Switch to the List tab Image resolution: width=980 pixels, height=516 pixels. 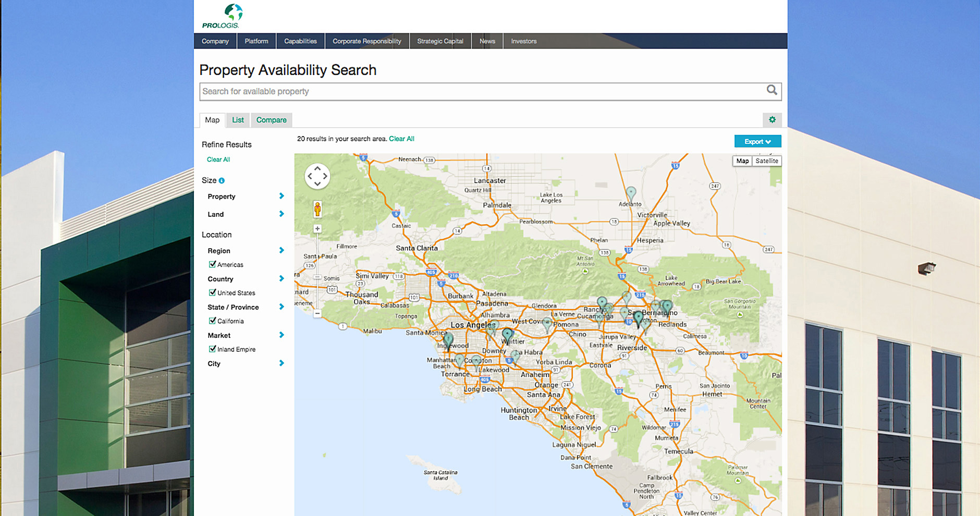coord(238,120)
